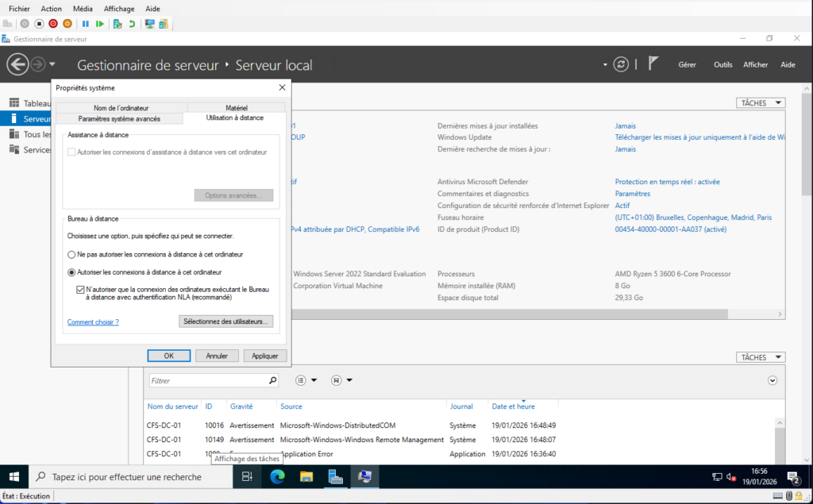
Task: Click 'Sélectionnez des utilisateurs...' button
Action: pos(227,321)
